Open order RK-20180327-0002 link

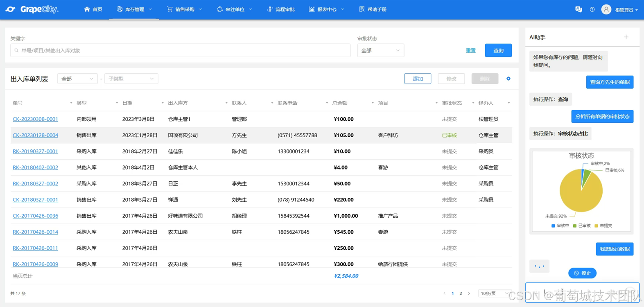point(35,184)
